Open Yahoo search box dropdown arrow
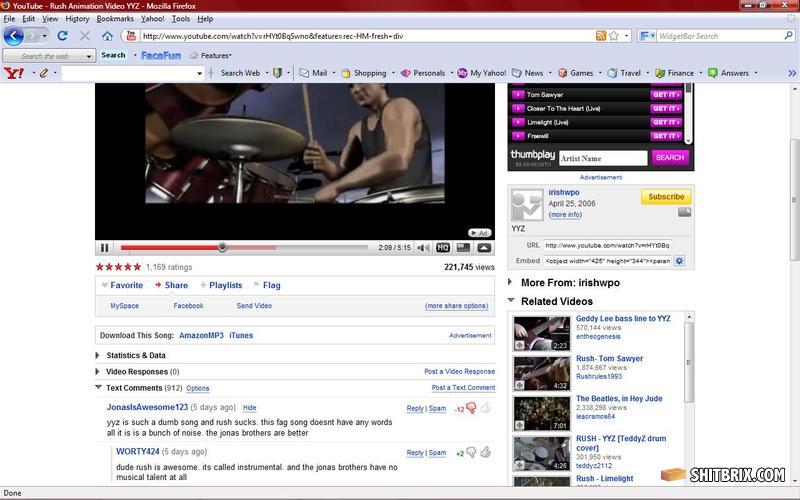The width and height of the screenshot is (800, 500). (x=199, y=73)
